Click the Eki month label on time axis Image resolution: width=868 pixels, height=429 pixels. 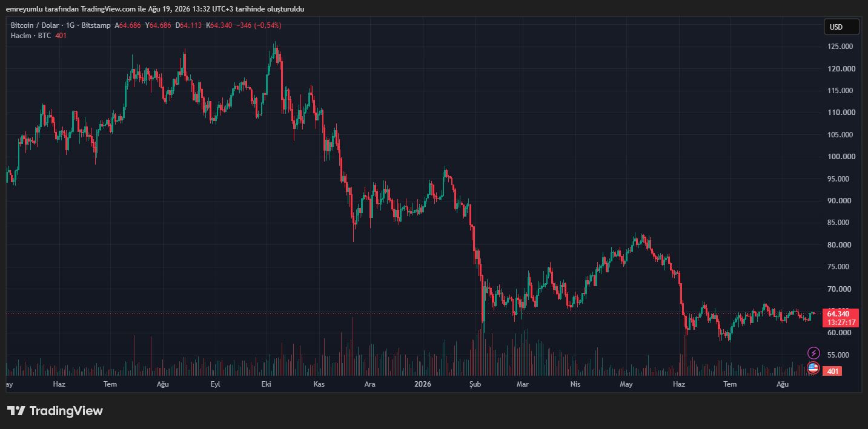coord(267,384)
